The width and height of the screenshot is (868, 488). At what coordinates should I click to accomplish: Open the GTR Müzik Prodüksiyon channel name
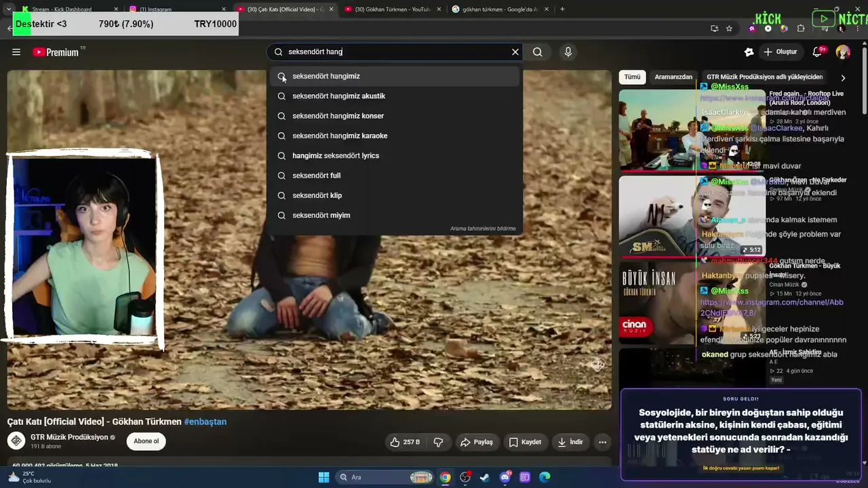[69, 437]
